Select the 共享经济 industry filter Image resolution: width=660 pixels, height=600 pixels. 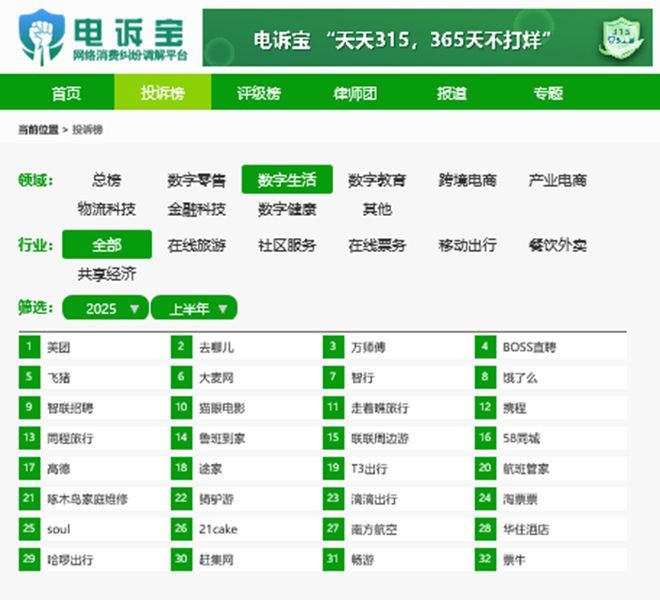(x=106, y=274)
